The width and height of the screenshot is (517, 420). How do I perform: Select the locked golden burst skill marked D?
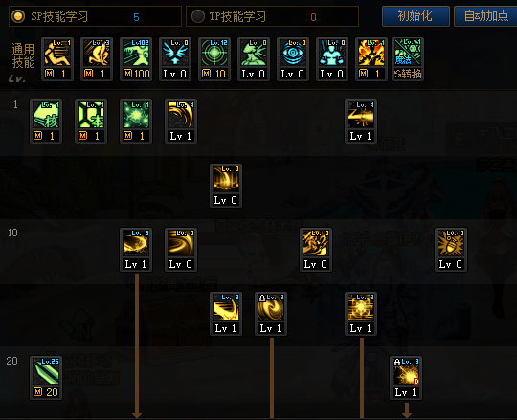pos(406,378)
